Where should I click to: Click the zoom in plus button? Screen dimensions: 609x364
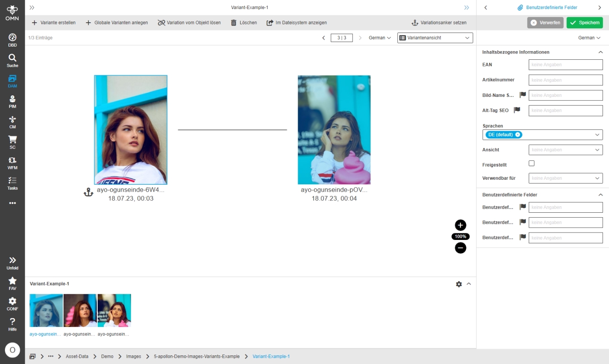[x=460, y=225]
